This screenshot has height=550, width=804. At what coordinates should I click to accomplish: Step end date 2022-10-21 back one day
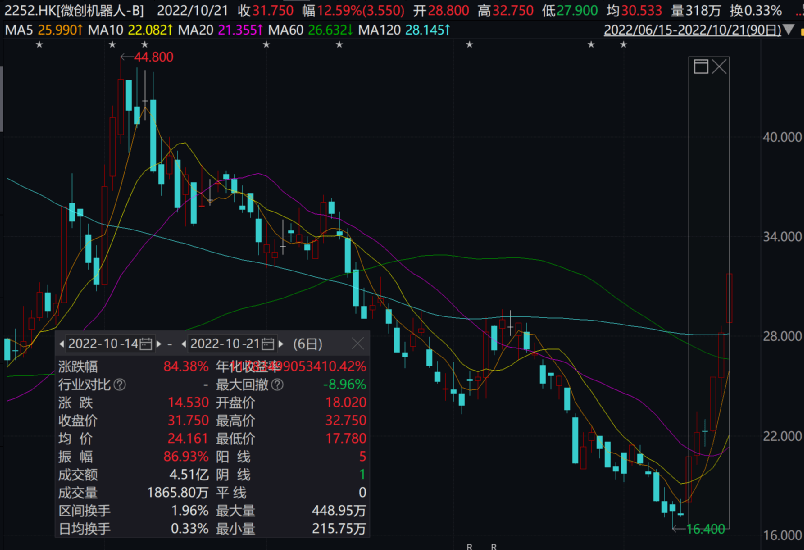(x=185, y=343)
